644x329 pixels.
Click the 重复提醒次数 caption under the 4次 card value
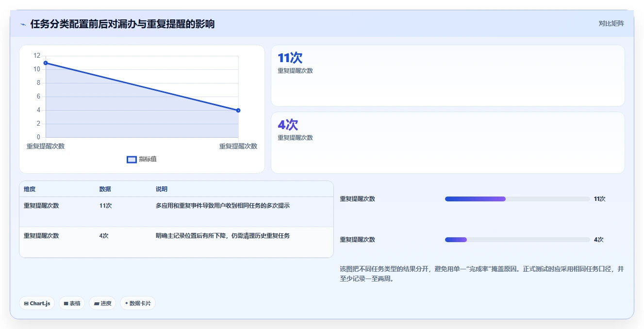[295, 138]
